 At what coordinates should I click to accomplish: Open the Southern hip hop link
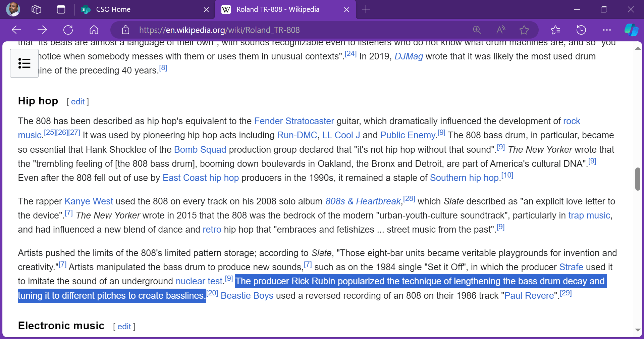(464, 178)
